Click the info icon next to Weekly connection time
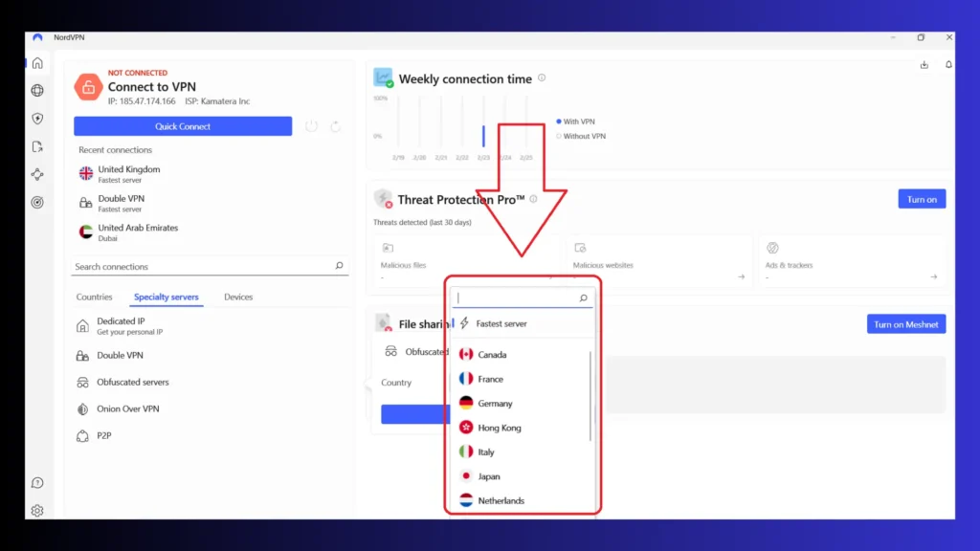 542,78
